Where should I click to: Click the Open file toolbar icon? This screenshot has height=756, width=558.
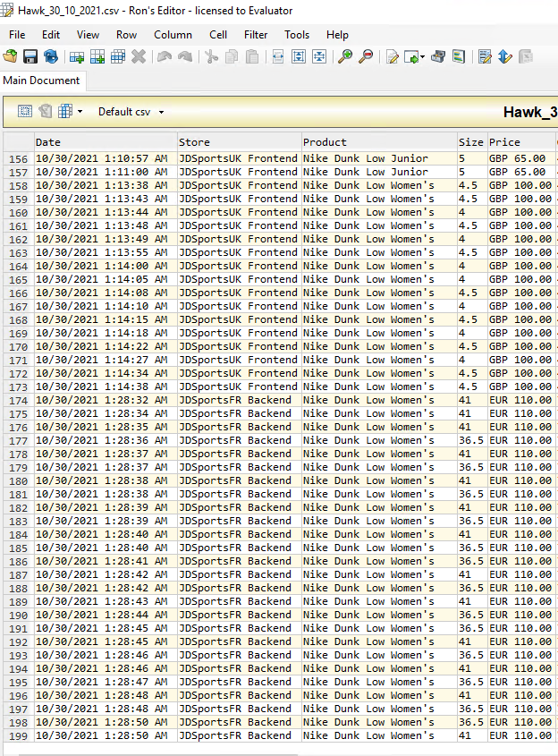pos(10,57)
